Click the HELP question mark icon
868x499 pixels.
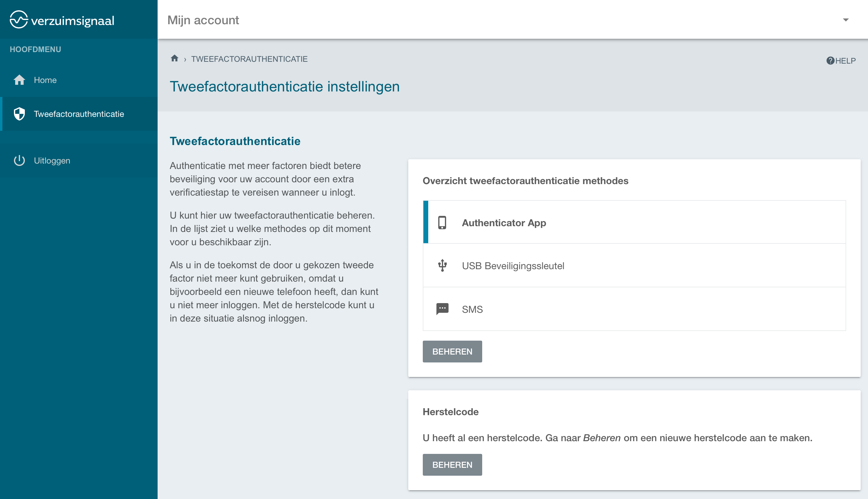click(830, 61)
